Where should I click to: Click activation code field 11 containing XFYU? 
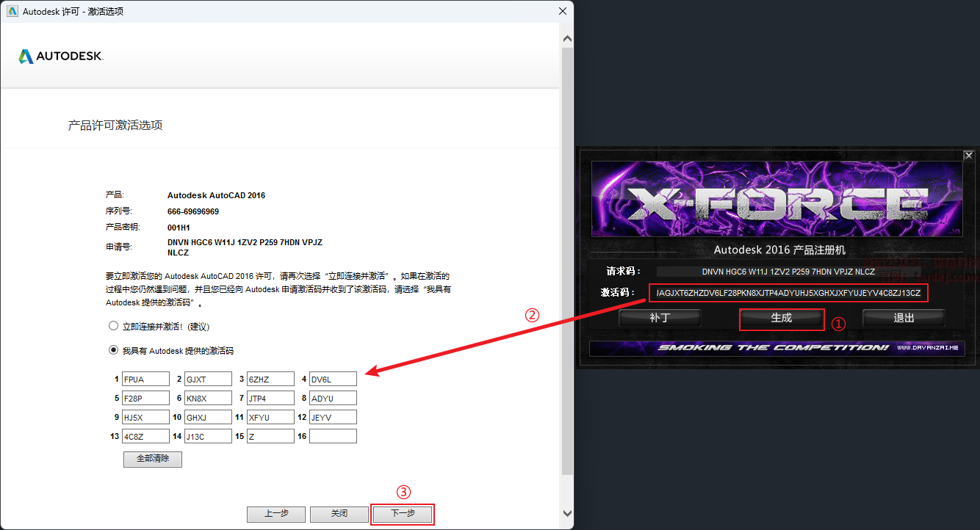coord(270,417)
